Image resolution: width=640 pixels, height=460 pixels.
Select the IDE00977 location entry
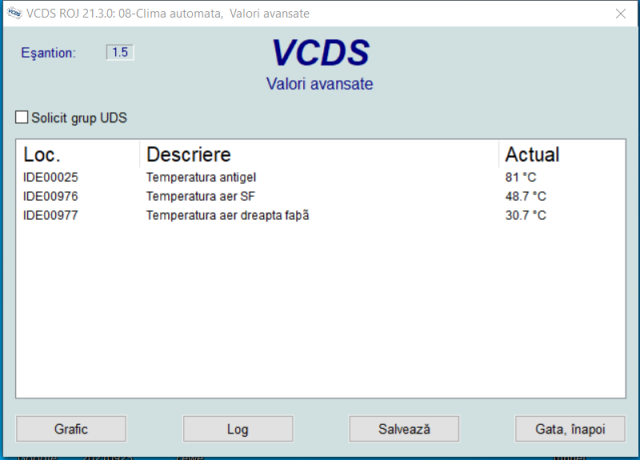tap(51, 215)
